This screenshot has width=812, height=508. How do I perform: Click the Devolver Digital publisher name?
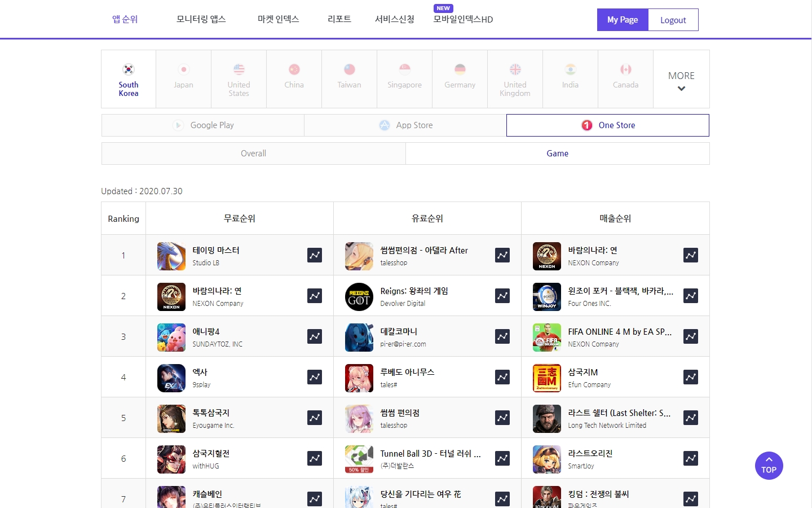tap(403, 304)
